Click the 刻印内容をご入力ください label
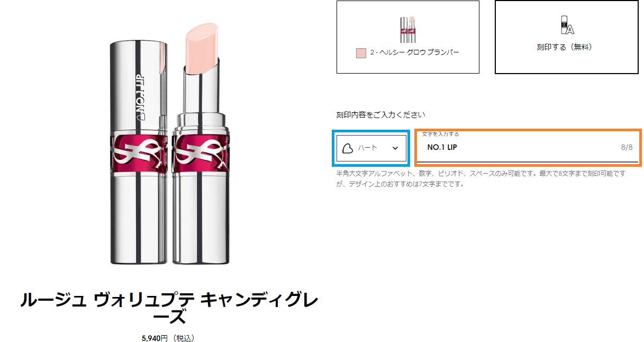644x342 pixels. [380, 115]
